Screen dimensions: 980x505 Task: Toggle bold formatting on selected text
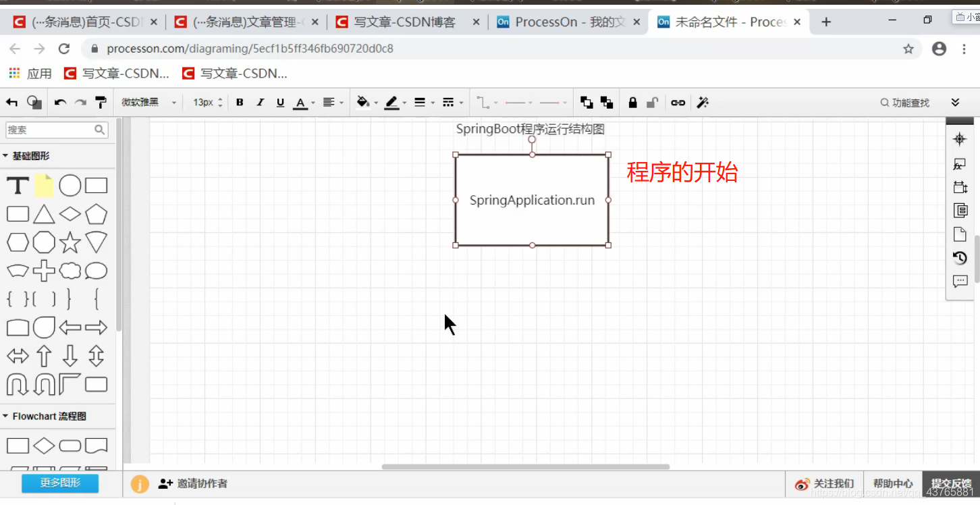pos(240,102)
